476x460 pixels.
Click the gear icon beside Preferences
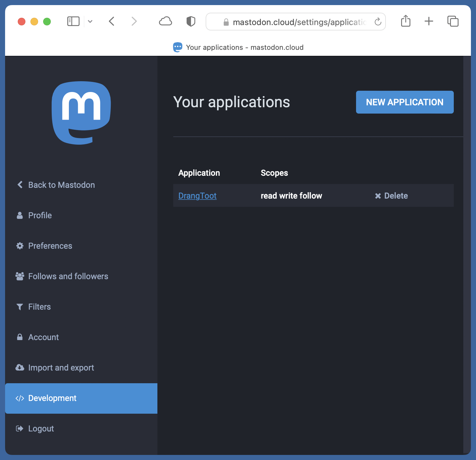[x=20, y=246]
